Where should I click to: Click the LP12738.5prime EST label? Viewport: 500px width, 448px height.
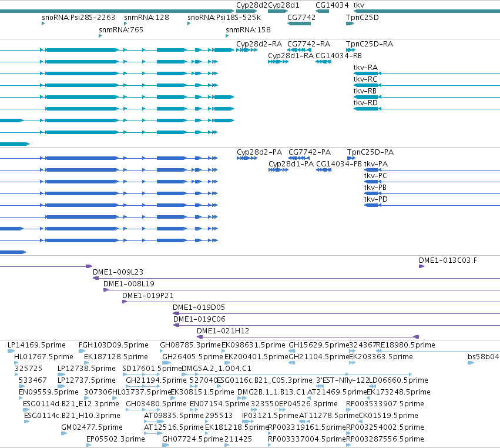(86, 369)
